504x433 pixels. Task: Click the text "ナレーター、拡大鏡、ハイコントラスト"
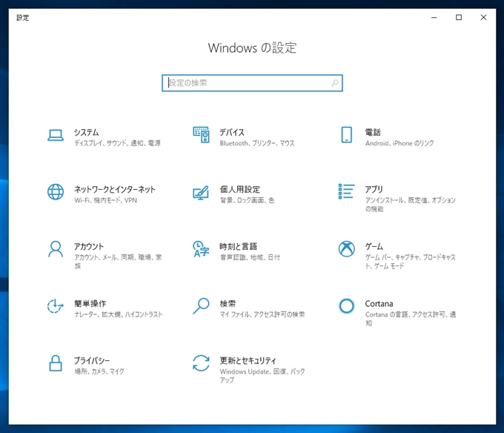[119, 314]
